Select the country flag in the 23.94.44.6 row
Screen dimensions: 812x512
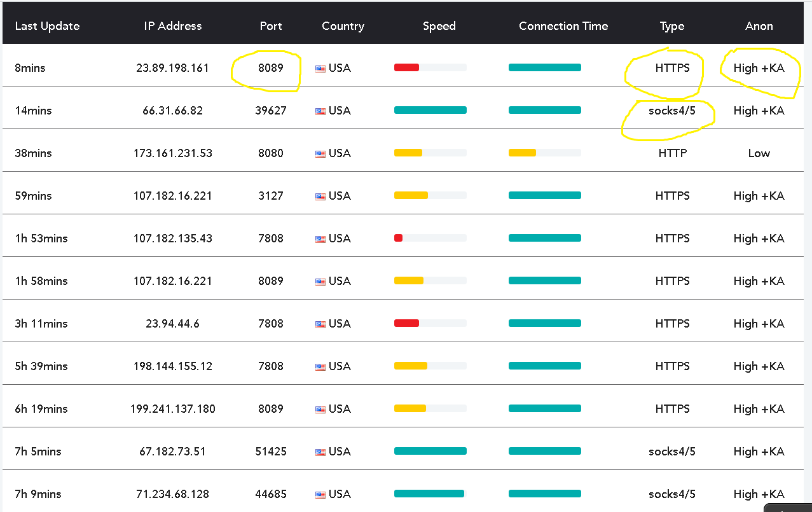tap(320, 324)
